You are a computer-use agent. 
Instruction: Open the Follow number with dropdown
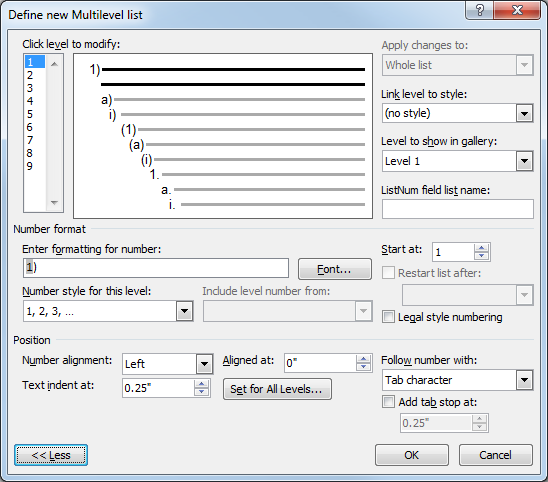point(524,380)
